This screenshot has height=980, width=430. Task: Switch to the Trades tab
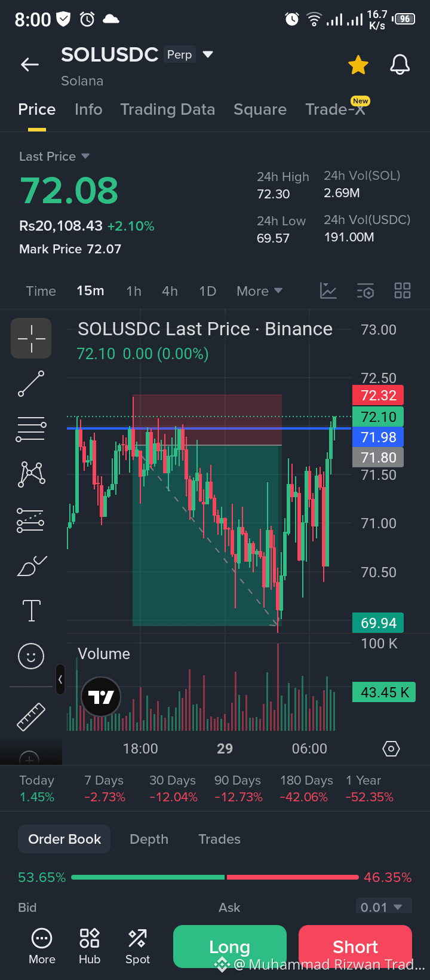[219, 839]
